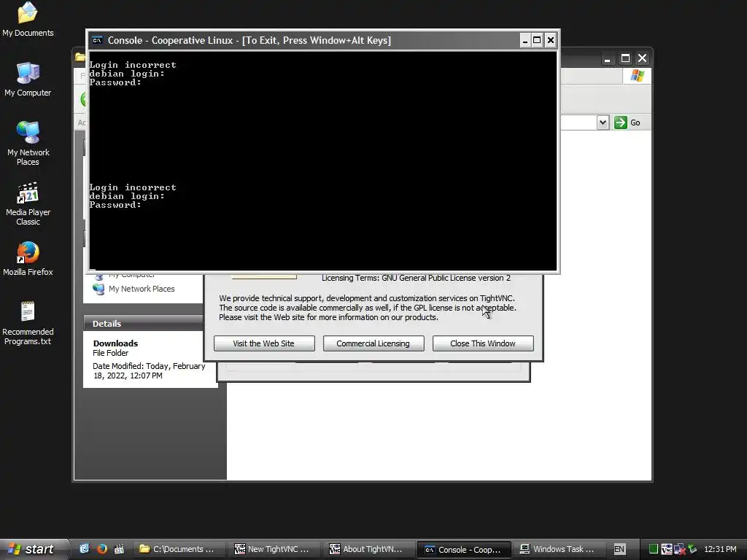Click the Downloads label in Details panel
The image size is (747, 560).
[x=115, y=343]
